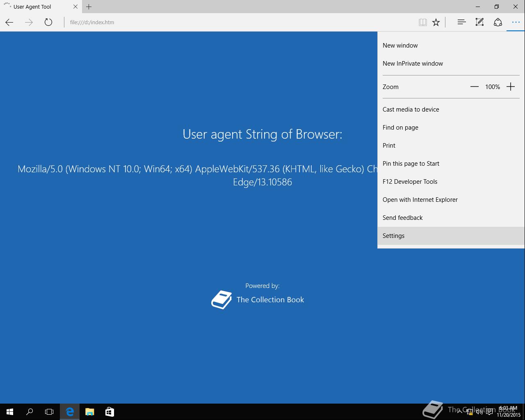
Task: Click the user agent string text
Action: [x=197, y=175]
